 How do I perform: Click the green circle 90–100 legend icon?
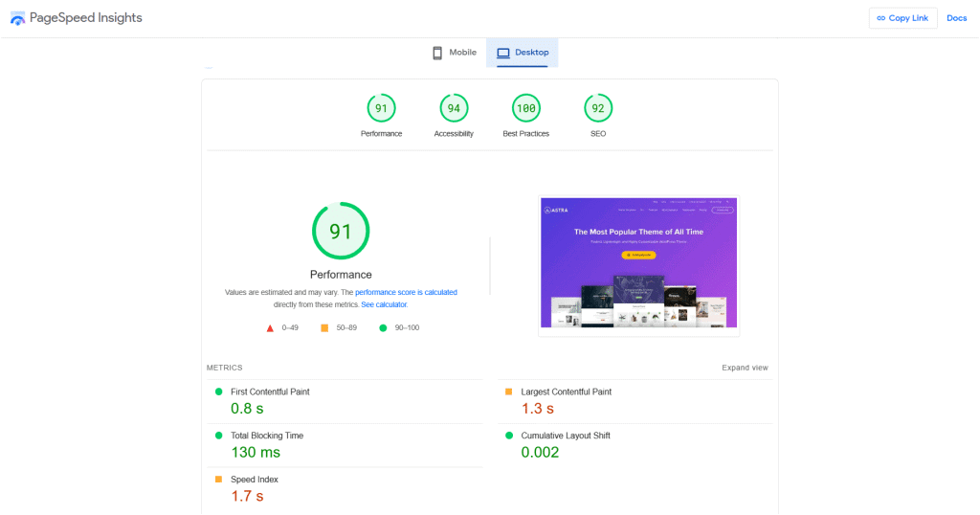pyautogui.click(x=383, y=328)
